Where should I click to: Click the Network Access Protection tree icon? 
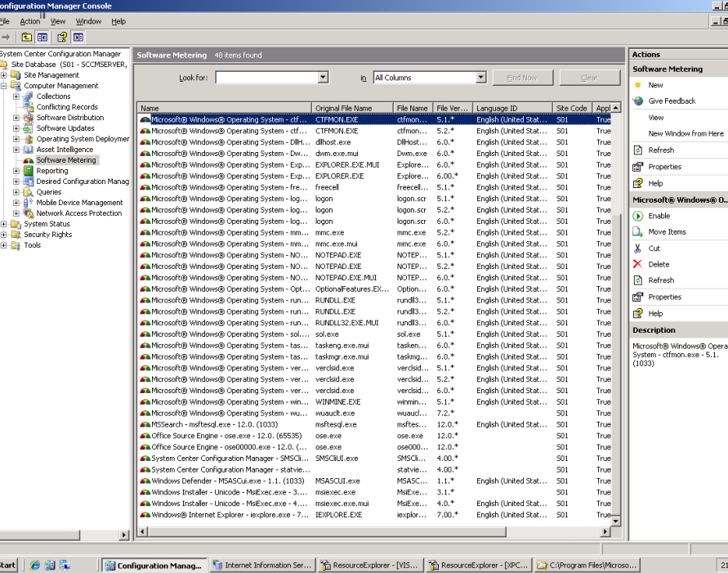29,213
